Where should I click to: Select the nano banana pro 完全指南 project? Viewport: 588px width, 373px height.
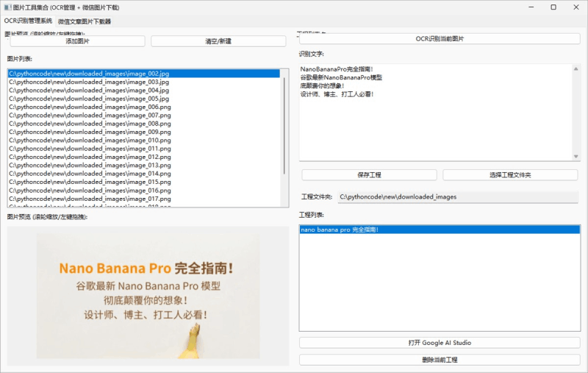pyautogui.click(x=440, y=230)
